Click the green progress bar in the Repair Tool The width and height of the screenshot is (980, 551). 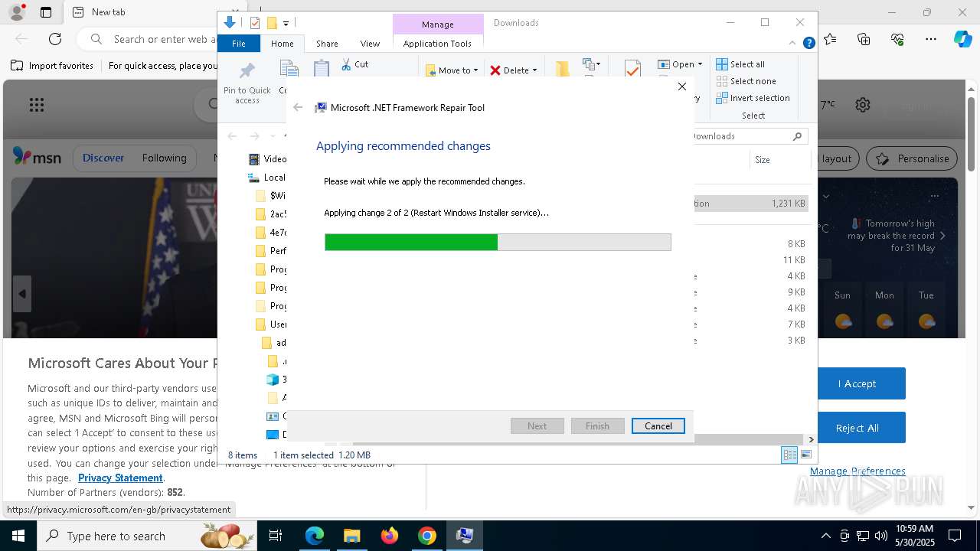498,243
